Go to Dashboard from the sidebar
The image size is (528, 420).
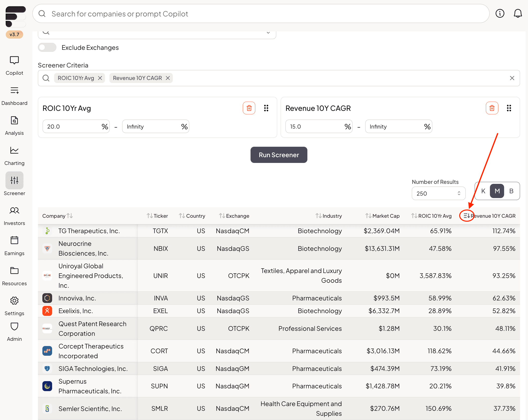coord(14,90)
